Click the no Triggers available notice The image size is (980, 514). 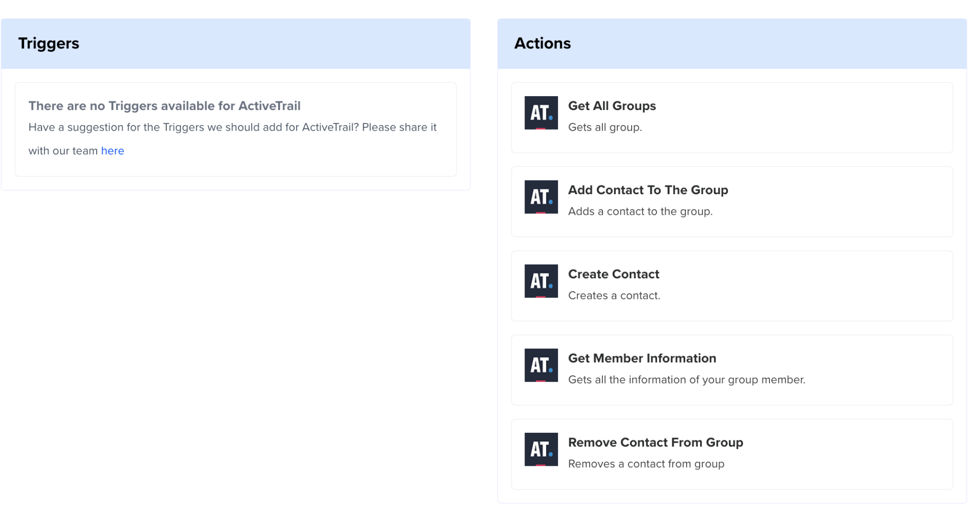pyautogui.click(x=165, y=106)
